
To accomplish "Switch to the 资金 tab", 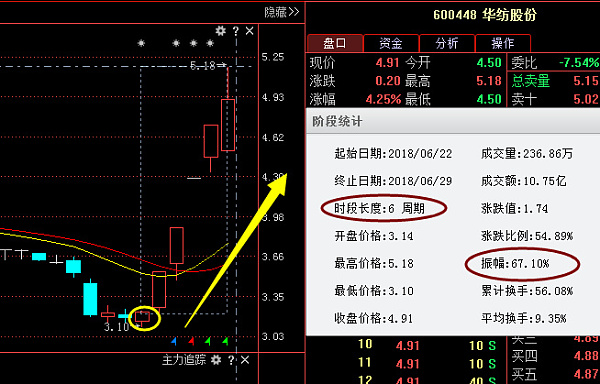I will coord(391,43).
